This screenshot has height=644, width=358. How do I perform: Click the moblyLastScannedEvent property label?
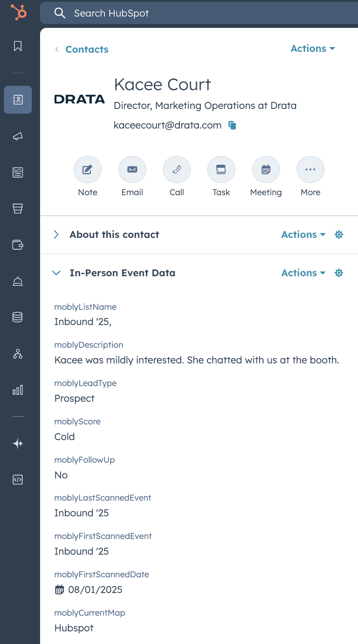click(x=103, y=498)
